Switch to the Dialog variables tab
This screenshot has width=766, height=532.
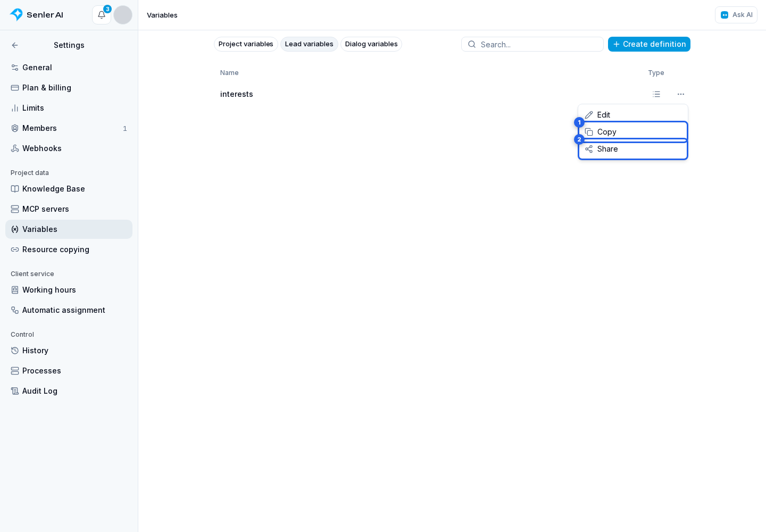click(371, 44)
